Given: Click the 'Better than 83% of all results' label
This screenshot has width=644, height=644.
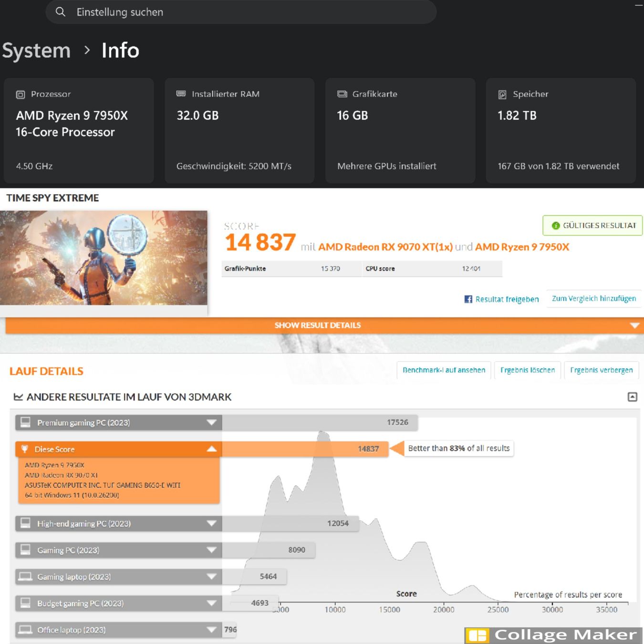Looking at the screenshot, I should click(x=459, y=448).
